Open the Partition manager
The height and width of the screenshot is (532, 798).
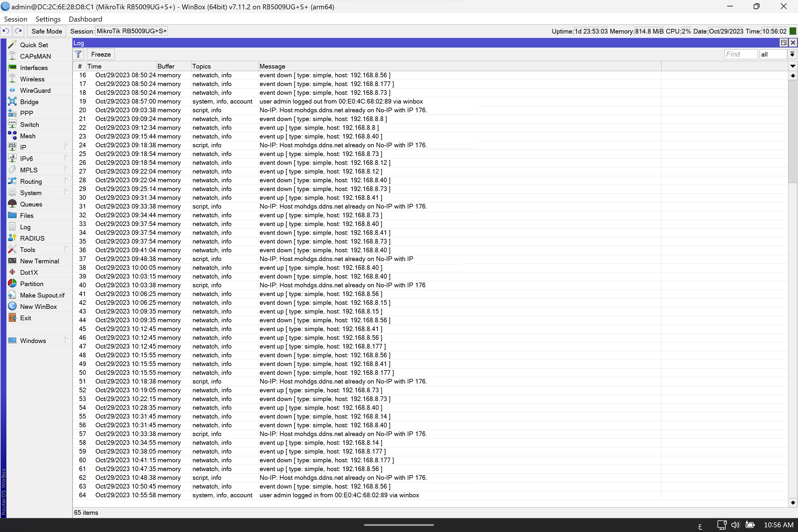coord(32,283)
